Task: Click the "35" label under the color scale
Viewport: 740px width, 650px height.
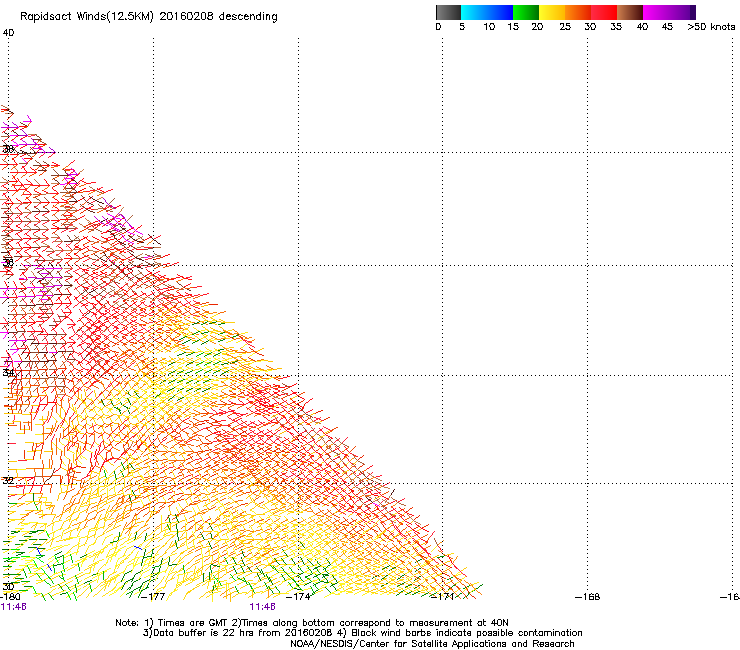Action: (616, 27)
